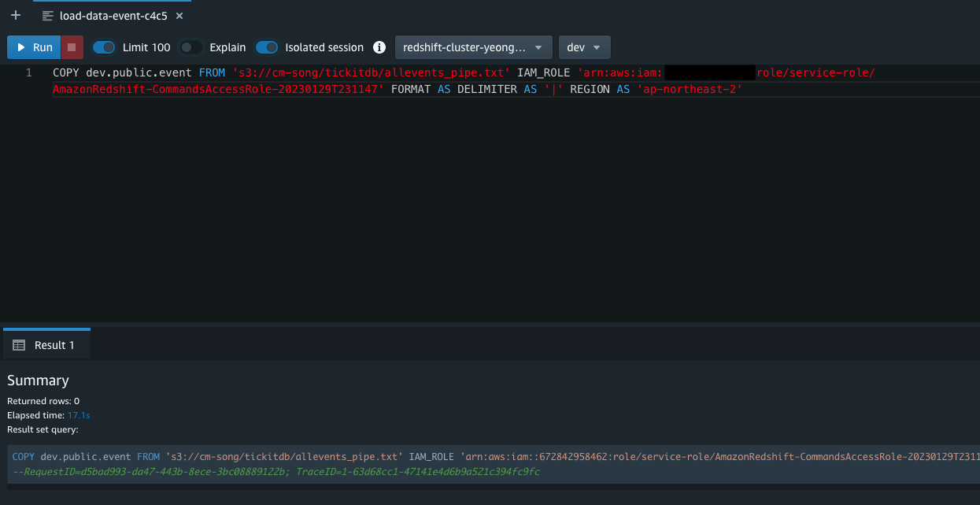
Task: Open the redshift-cluster-yeong cluster dropdown
Action: coord(472,47)
